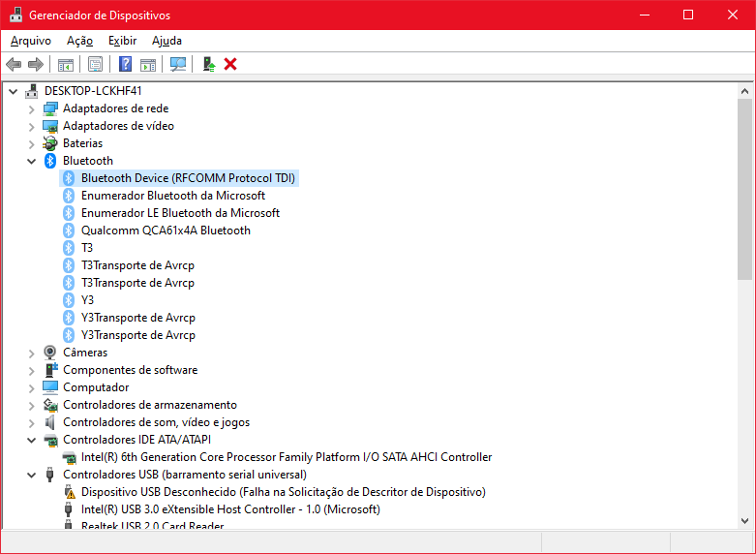This screenshot has height=554, width=756.
Task: Expand Adaptadores de rede category
Action: (x=32, y=108)
